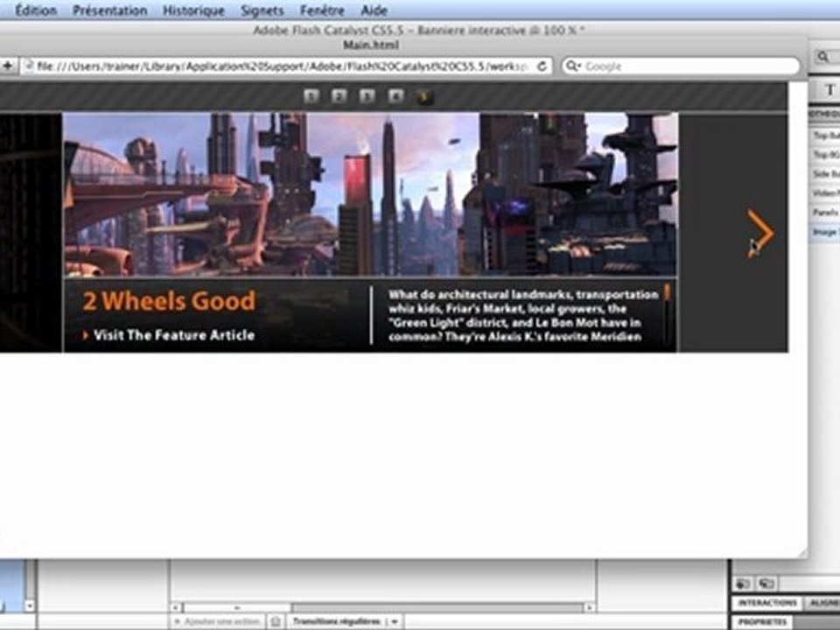Switch to the INTERACTIONS tab
This screenshot has height=630, width=840.
[766, 603]
